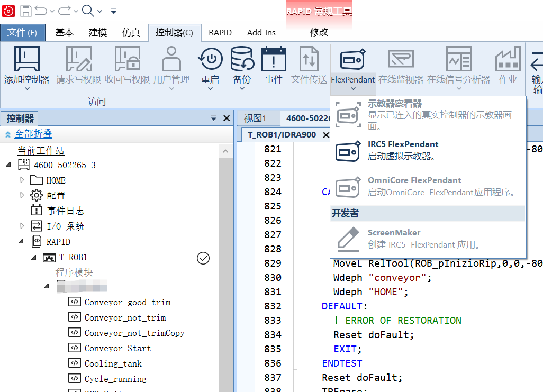The height and width of the screenshot is (392, 543).
Task: Click the Add Controller (添加控制器) icon
Action: click(26, 59)
